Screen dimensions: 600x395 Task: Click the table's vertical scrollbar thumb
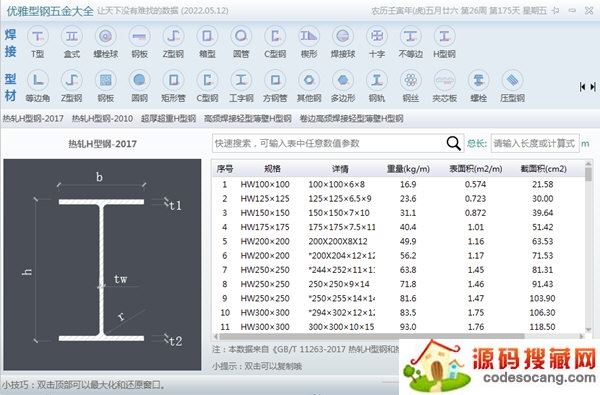coord(589,174)
